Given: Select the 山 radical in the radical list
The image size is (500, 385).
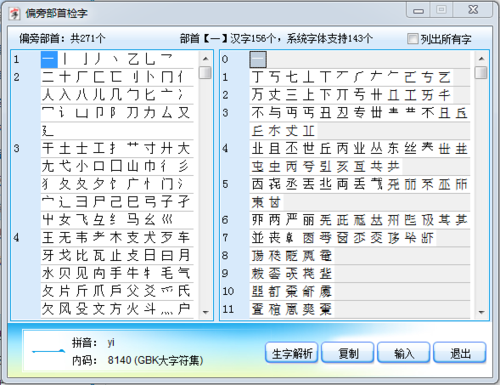Looking at the screenshot, I should [x=133, y=166].
